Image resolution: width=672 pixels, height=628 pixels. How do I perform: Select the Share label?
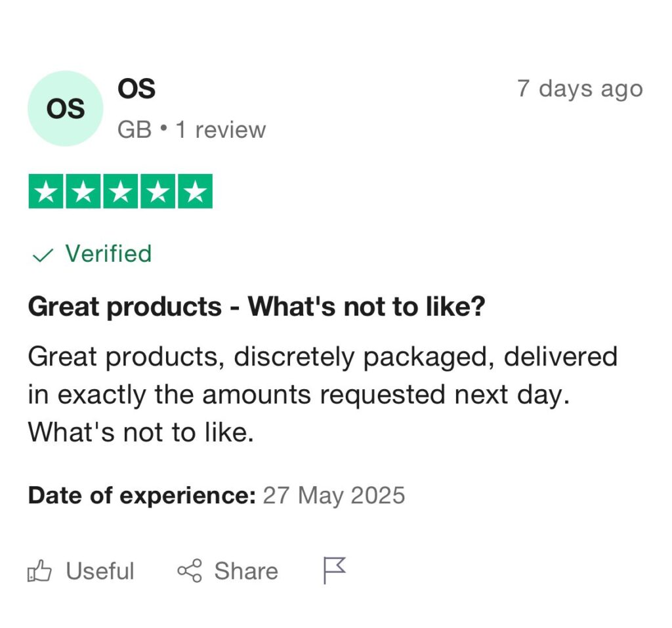pos(246,570)
